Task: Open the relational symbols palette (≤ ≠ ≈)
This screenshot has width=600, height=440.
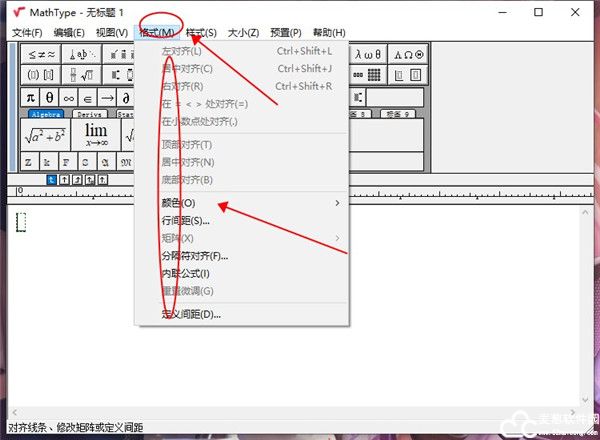Action: [x=40, y=53]
